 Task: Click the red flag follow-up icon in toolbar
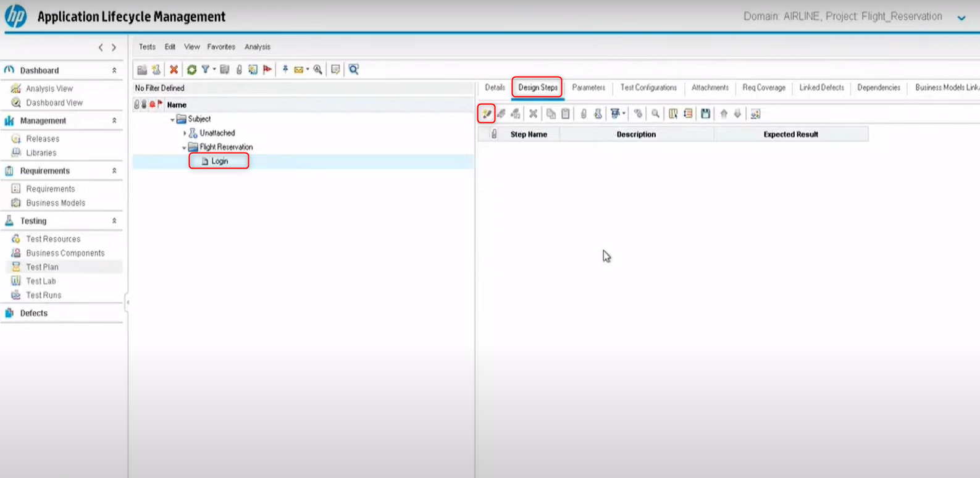[267, 70]
